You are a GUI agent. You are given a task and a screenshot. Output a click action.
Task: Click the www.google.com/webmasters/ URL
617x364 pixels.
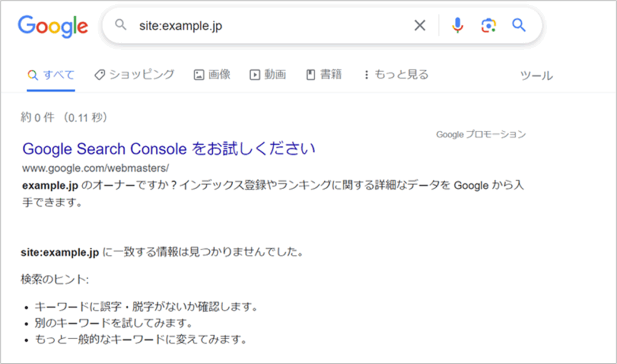click(x=95, y=168)
